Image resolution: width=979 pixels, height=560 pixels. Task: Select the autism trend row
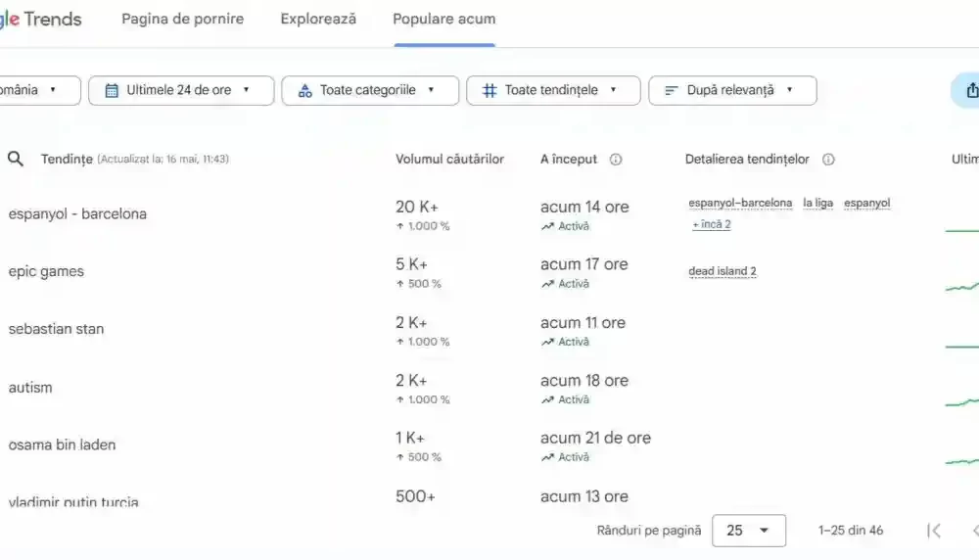pyautogui.click(x=489, y=387)
